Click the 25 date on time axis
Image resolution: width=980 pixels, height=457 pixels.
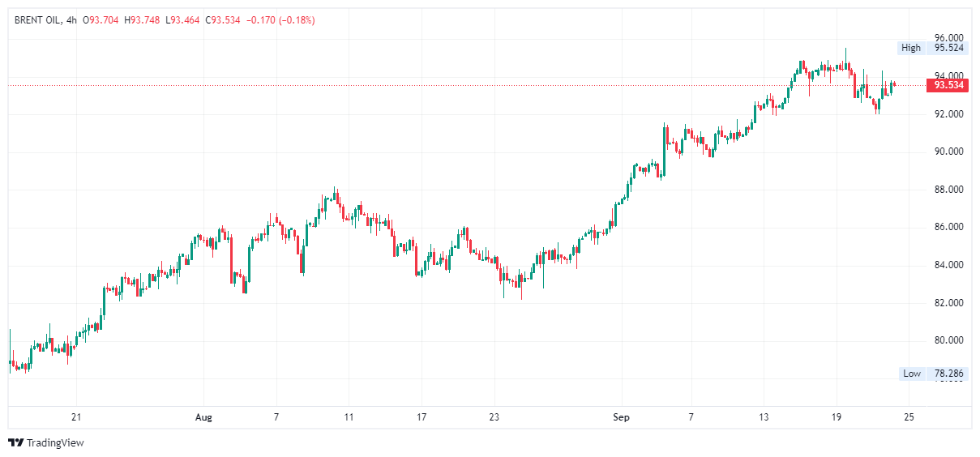(909, 417)
